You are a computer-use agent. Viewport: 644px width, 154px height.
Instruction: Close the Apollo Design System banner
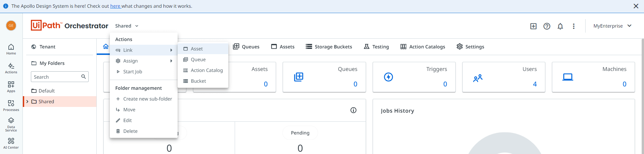point(636,6)
